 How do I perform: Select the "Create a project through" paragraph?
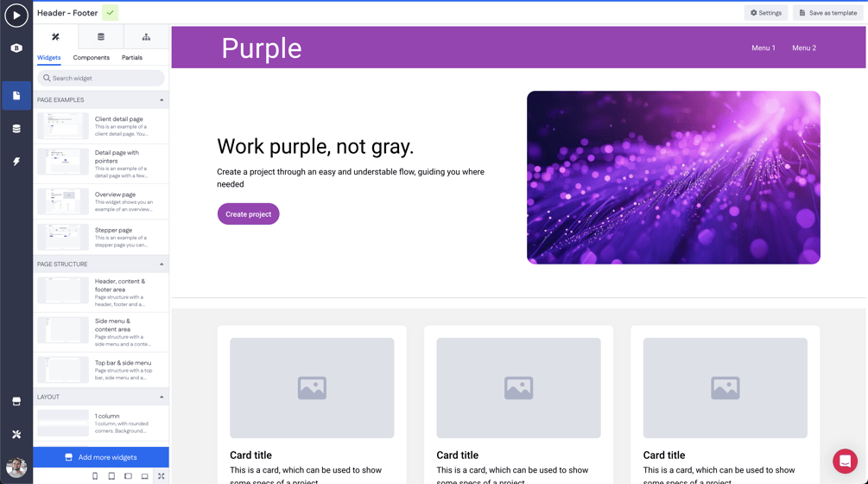[x=351, y=178]
